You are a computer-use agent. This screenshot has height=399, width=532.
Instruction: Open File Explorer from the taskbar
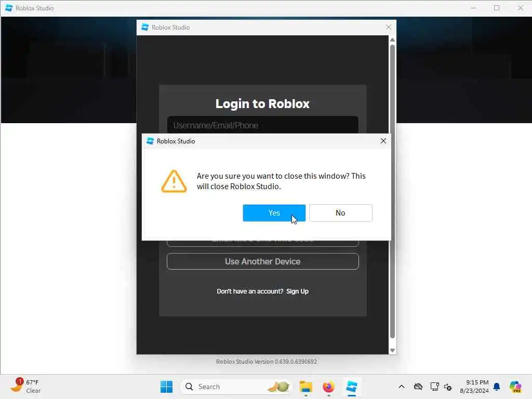305,387
